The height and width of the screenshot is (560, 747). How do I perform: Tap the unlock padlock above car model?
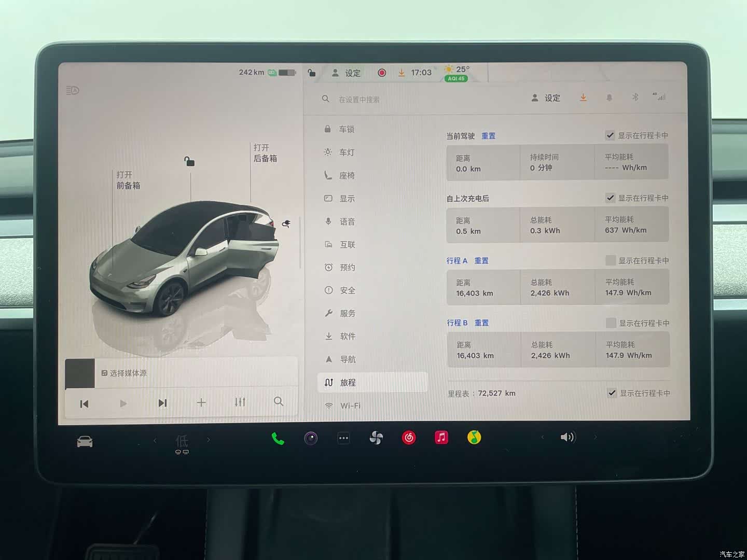pos(189,161)
